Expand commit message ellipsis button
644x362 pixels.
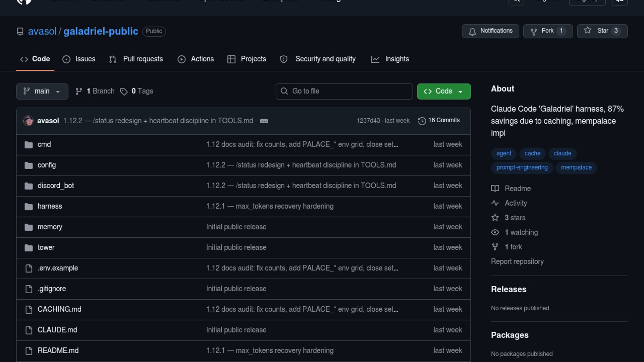click(x=264, y=121)
